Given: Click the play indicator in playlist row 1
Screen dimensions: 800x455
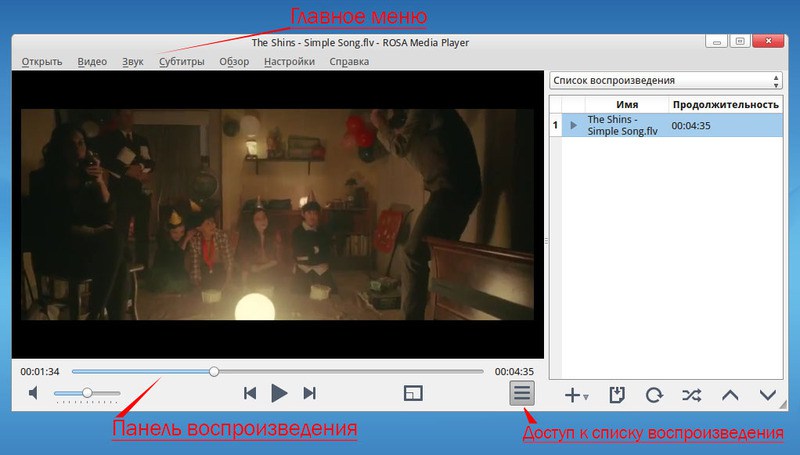Looking at the screenshot, I should click(573, 125).
